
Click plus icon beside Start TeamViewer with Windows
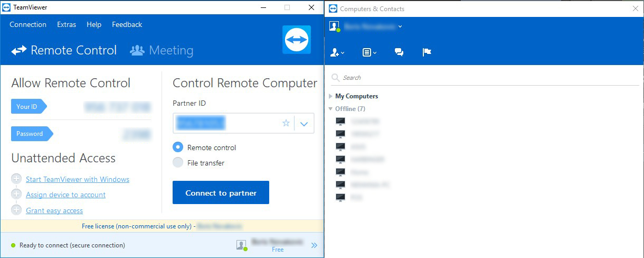16,179
